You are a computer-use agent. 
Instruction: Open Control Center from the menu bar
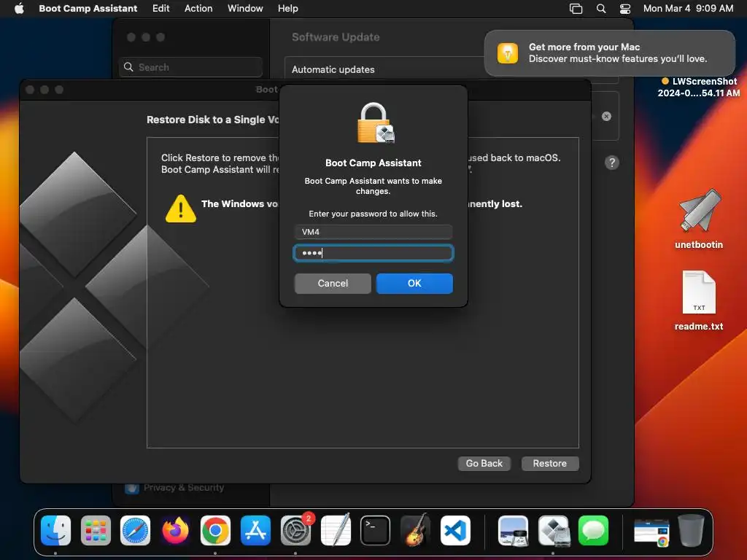[624, 8]
